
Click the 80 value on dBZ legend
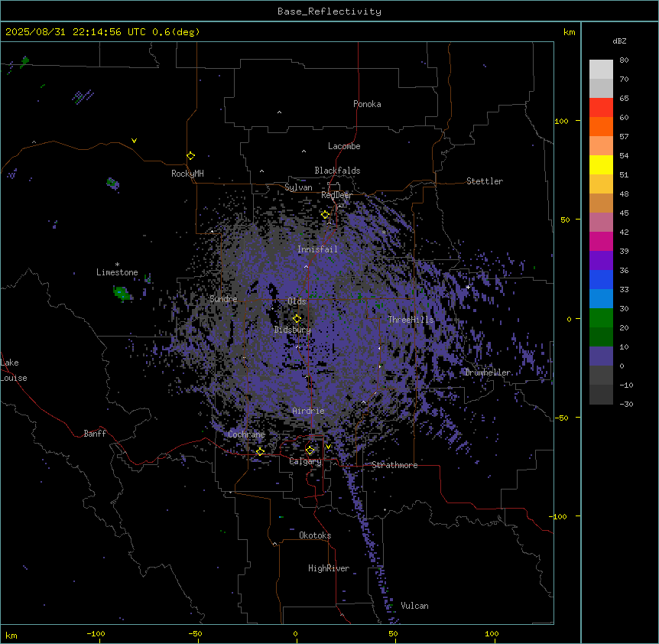pos(624,60)
